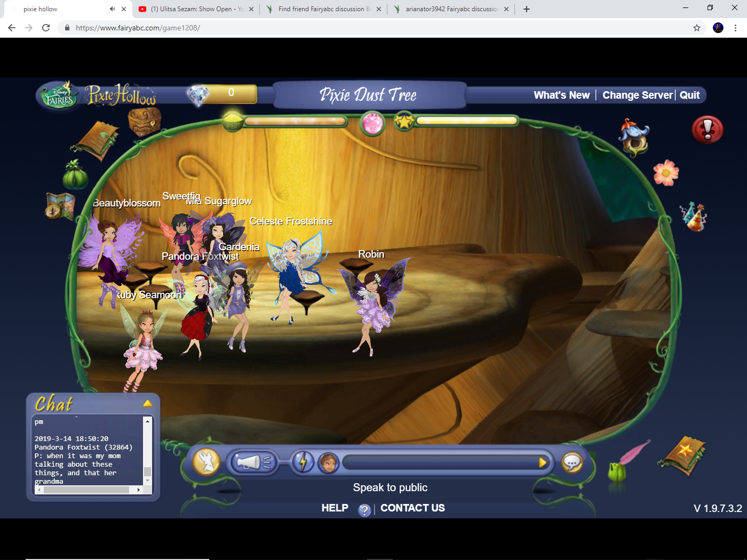Click the CONTACT US link
Image resolution: width=747 pixels, height=560 pixels.
[x=412, y=508]
